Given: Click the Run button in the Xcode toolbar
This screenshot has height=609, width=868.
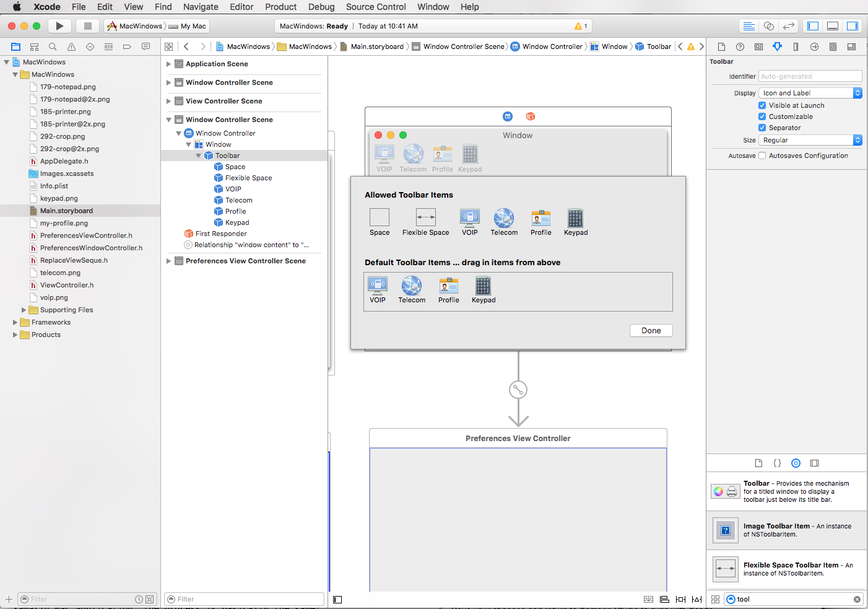Looking at the screenshot, I should (59, 25).
